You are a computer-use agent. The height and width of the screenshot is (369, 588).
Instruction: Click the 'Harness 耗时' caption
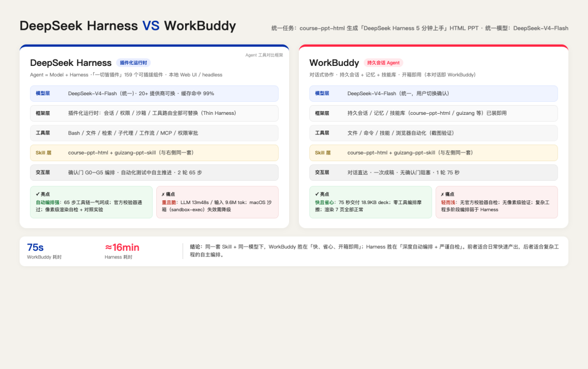[119, 257]
